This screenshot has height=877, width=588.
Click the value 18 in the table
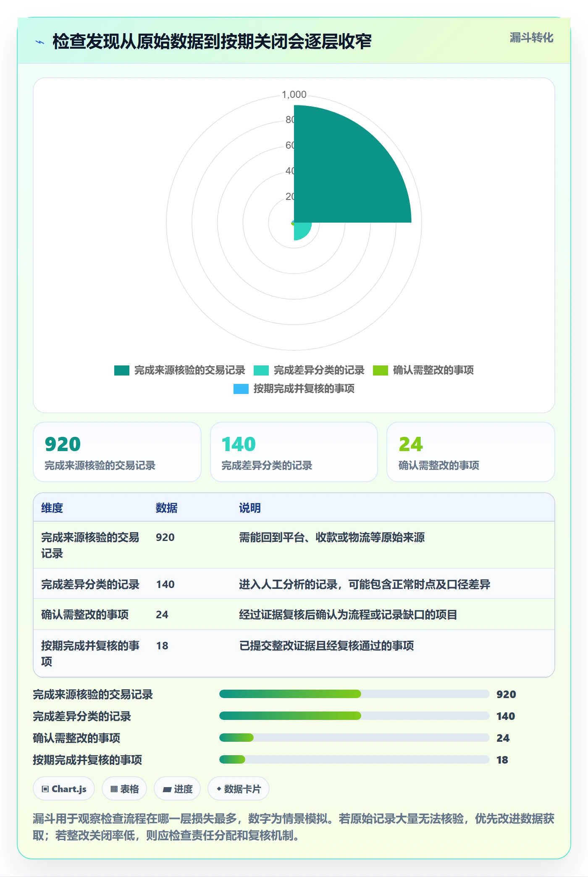tap(162, 646)
